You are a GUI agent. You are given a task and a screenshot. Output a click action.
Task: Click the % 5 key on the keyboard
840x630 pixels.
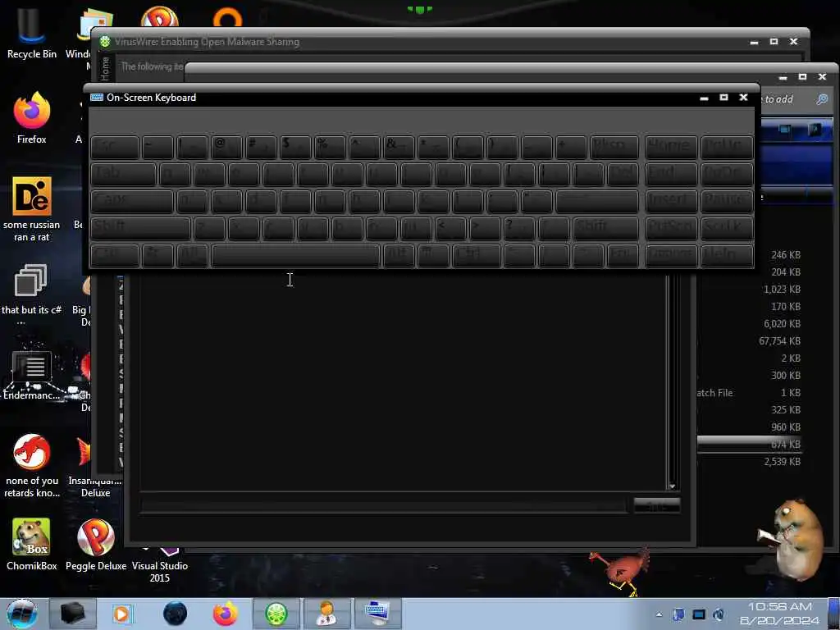[x=330, y=147]
